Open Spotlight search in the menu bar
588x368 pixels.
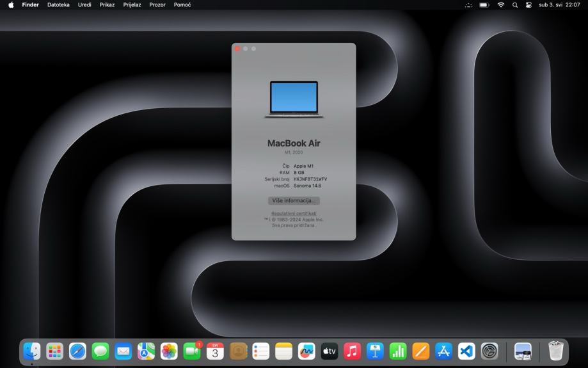(515, 5)
